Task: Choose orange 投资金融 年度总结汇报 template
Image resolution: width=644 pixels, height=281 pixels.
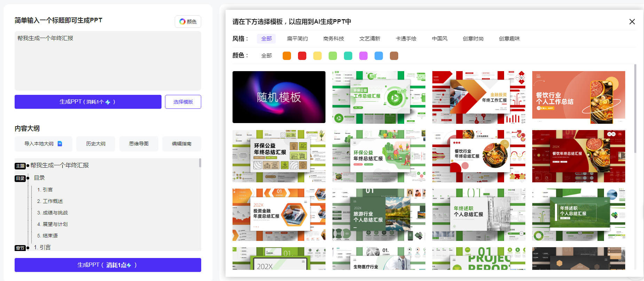Action: tap(279, 215)
